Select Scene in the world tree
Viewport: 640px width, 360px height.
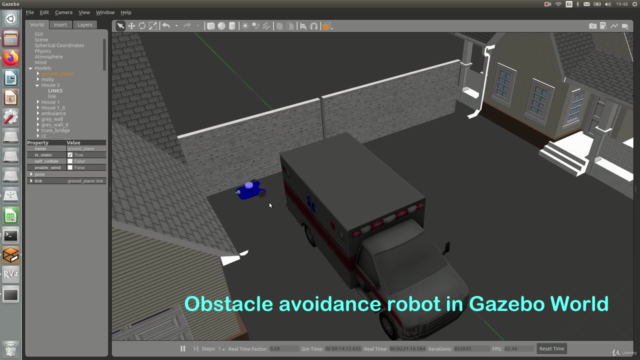click(41, 40)
